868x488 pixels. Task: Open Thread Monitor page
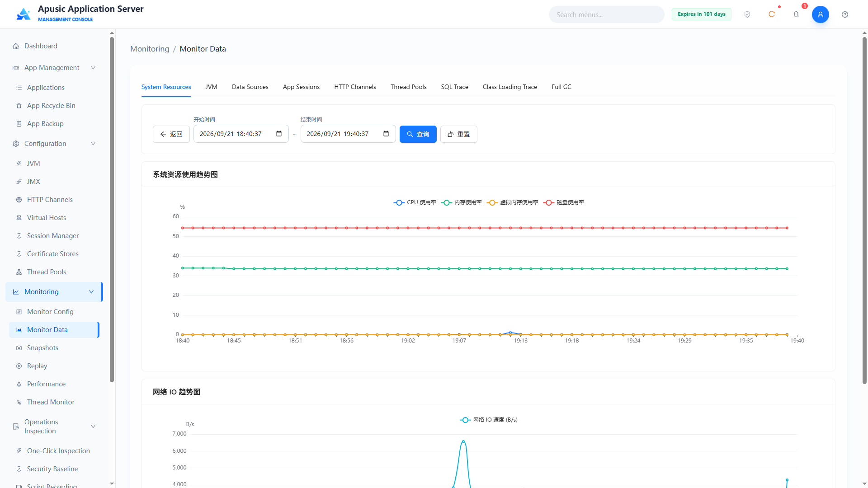54,402
